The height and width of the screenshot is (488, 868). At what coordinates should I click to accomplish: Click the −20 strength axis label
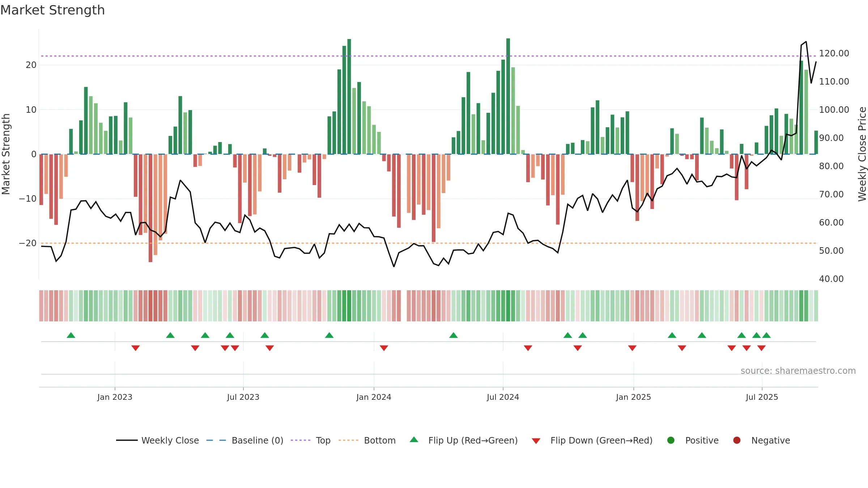28,243
